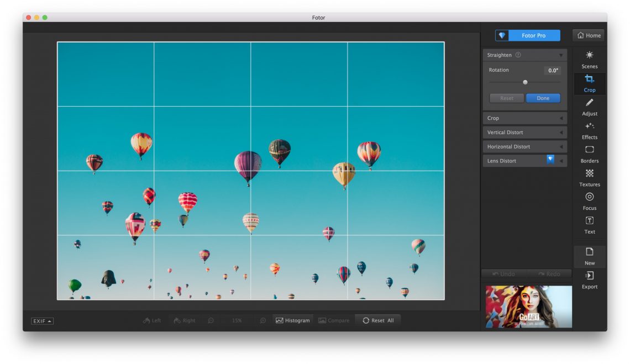Click the Export icon
Viewport: 630px width, 364px height.
click(589, 279)
